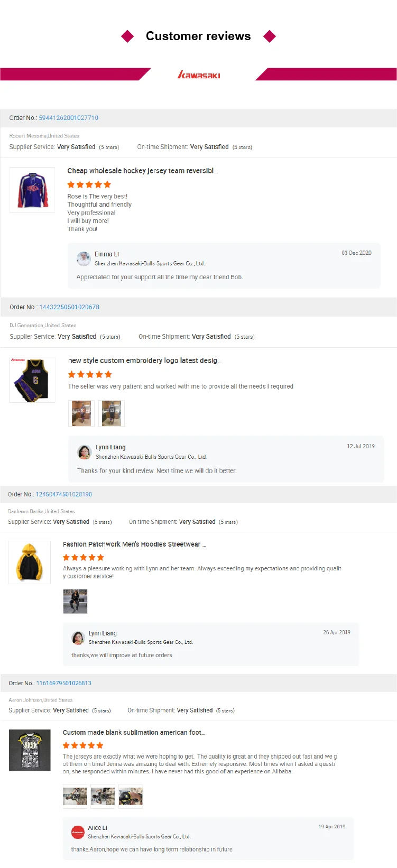This screenshot has height=868, width=397.
Task: Open order number 14432250501020678
Action: [69, 307]
